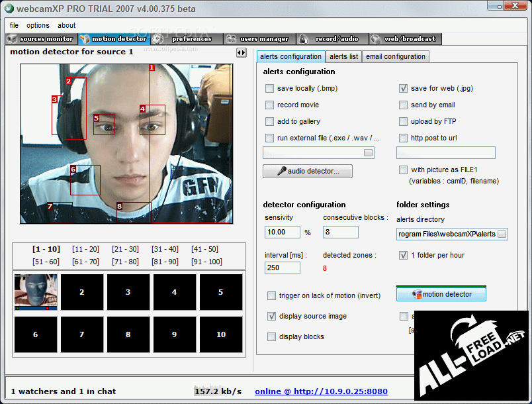
Task: Open the sources monitor tab
Action: pos(41,39)
